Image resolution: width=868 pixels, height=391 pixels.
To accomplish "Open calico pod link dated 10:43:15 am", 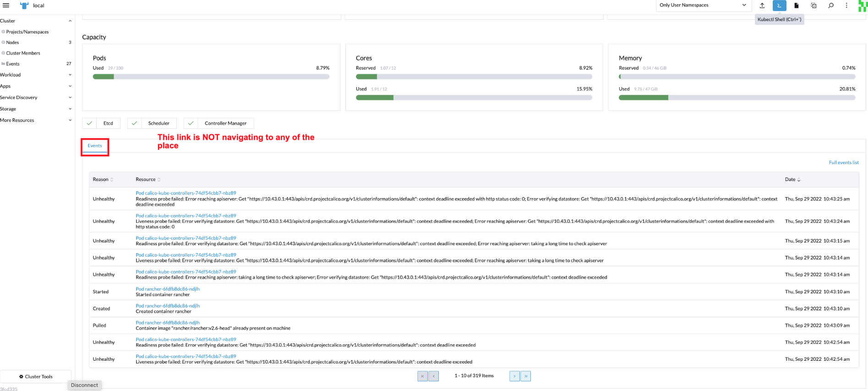I will pos(186,238).
